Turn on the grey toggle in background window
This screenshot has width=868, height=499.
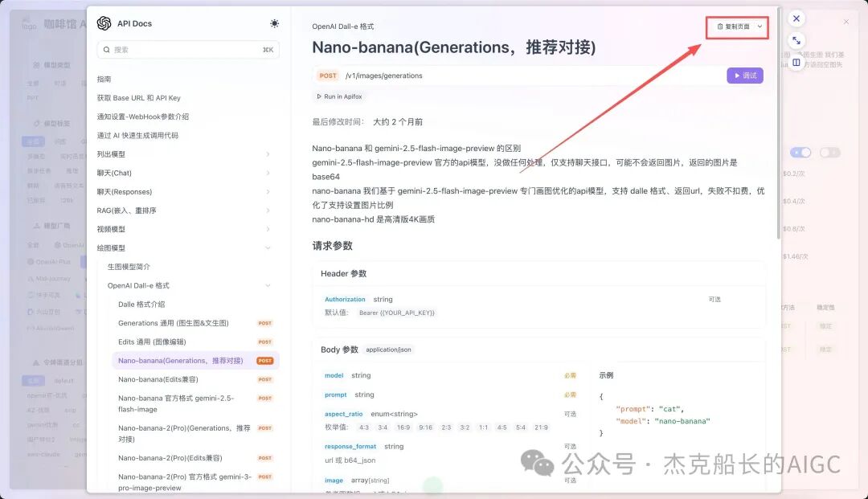tap(829, 152)
